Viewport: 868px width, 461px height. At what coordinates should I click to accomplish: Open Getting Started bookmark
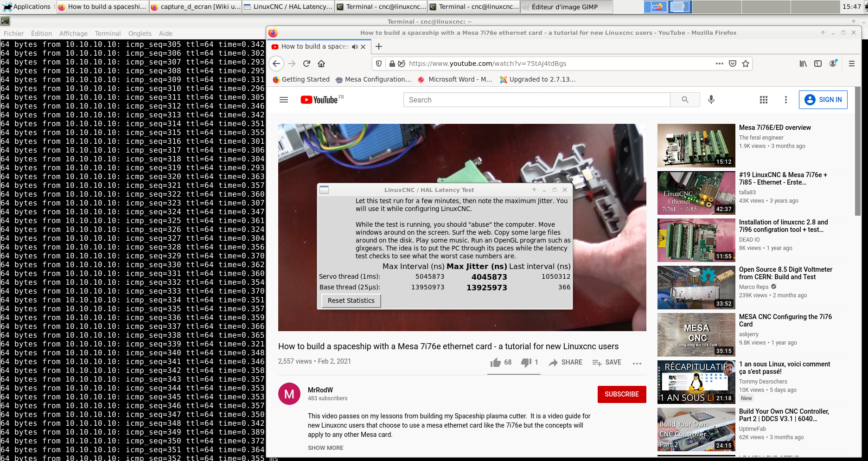(301, 79)
